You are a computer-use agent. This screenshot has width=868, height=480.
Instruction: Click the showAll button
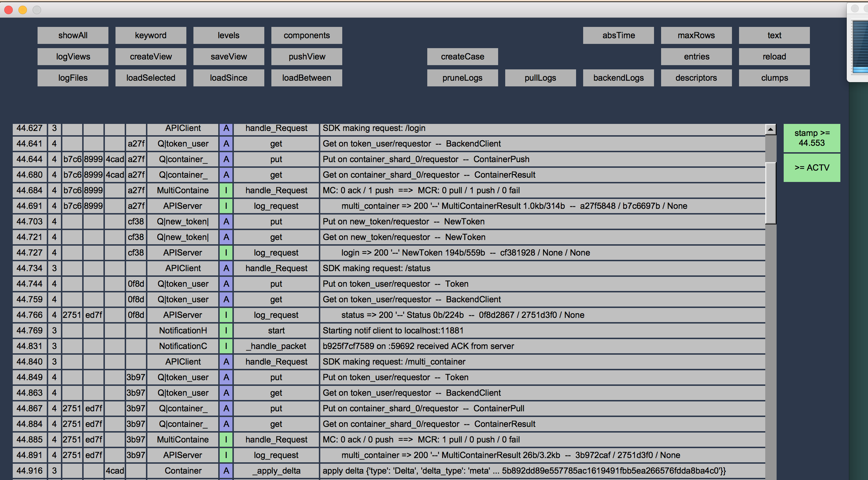[73, 35]
